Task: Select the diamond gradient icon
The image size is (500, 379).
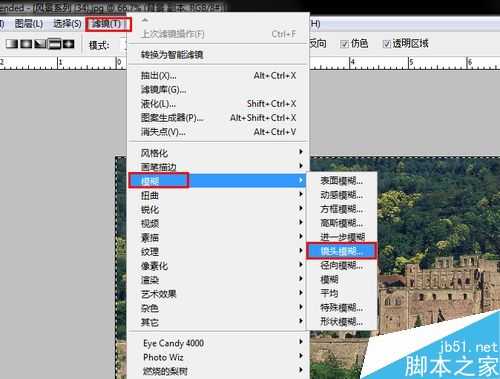Action: click(x=69, y=44)
